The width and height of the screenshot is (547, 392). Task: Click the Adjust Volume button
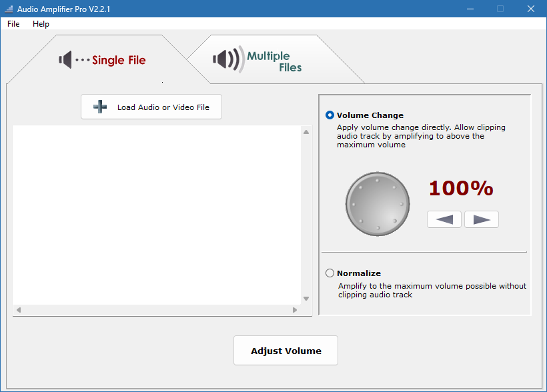point(286,351)
